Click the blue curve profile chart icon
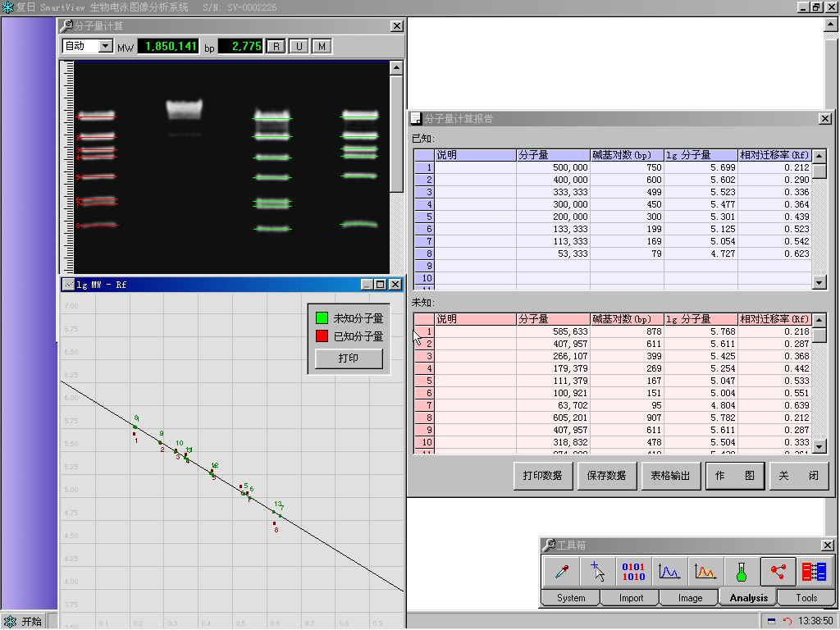 pos(669,571)
